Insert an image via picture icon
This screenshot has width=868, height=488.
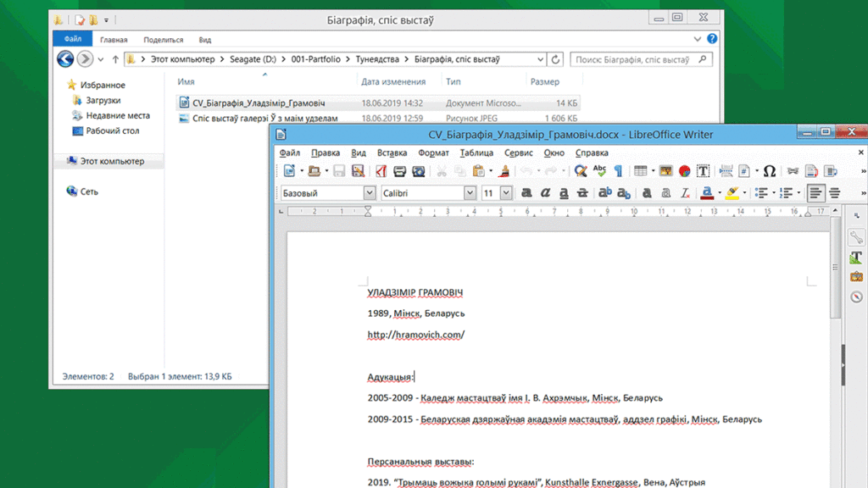coord(665,171)
